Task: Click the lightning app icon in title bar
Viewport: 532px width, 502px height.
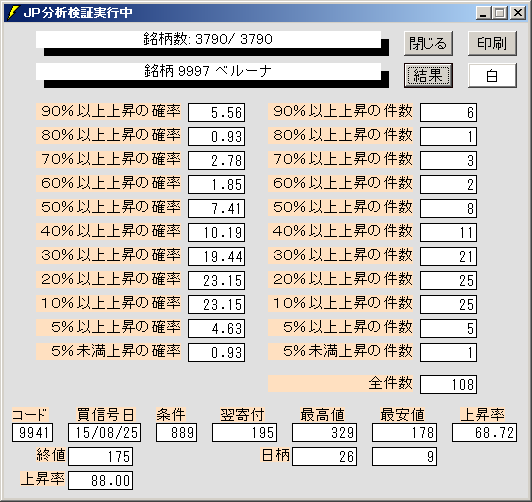Action: [x=12, y=13]
